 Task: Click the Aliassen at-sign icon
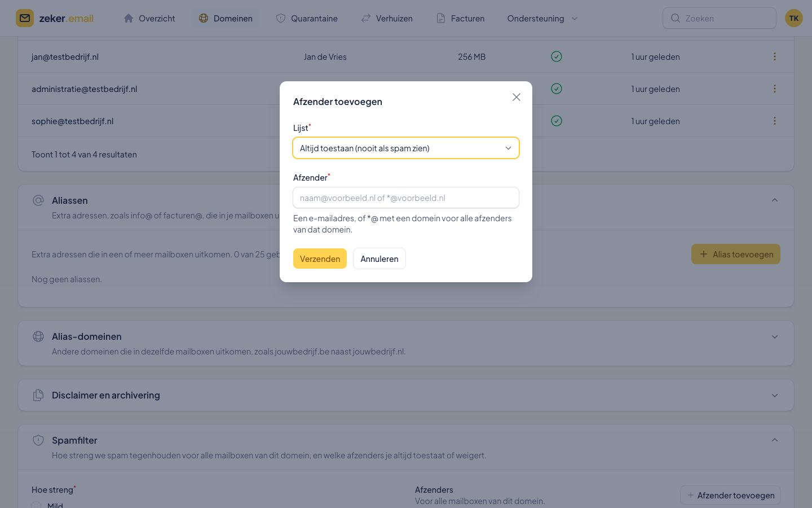[38, 200]
